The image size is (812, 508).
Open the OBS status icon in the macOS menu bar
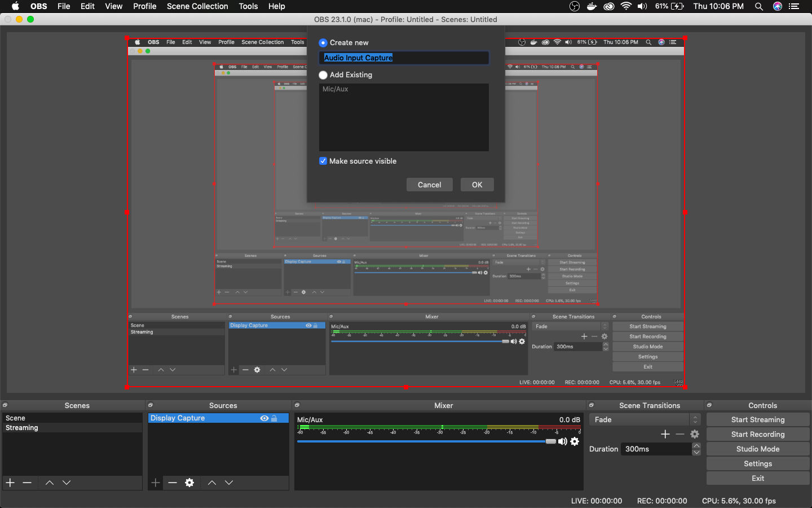[575, 6]
